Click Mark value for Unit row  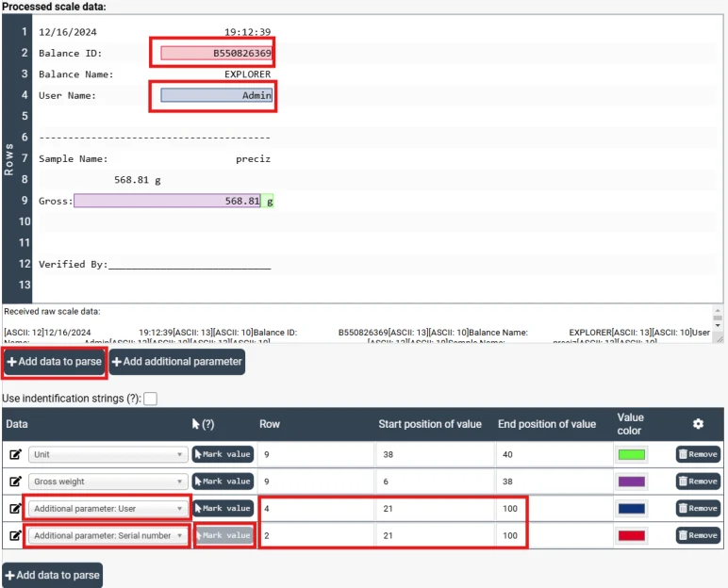point(223,454)
